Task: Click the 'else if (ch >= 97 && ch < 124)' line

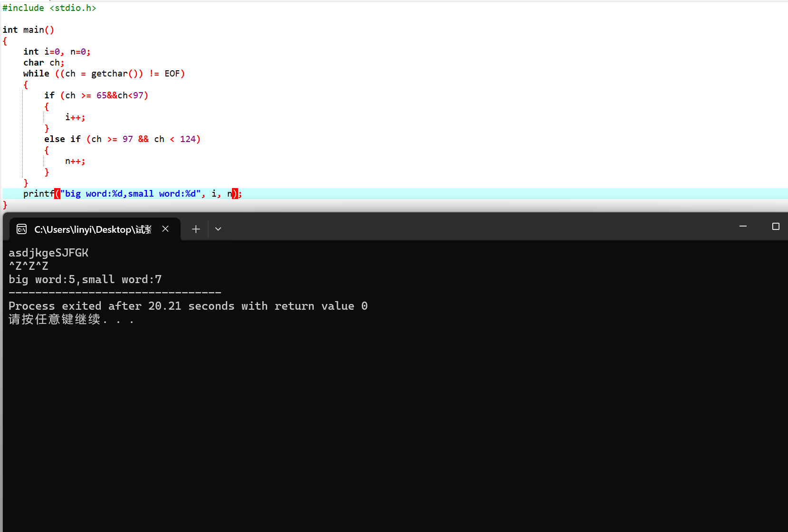Action: [x=123, y=139]
